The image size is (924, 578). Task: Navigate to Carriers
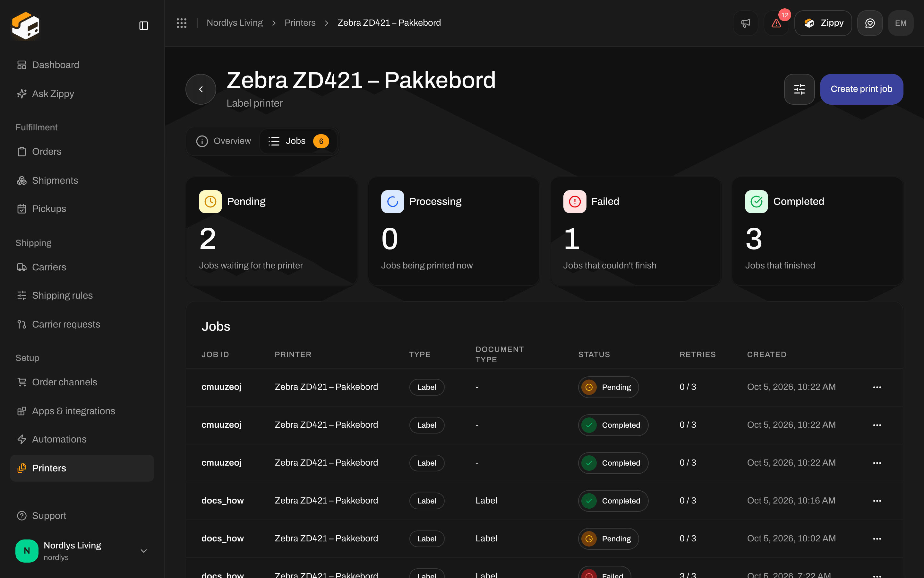(82, 267)
